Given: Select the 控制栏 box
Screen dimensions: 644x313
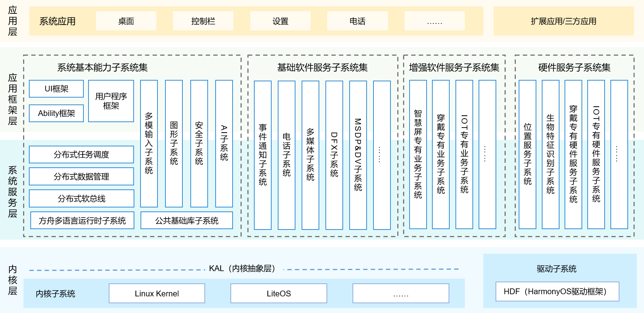Looking at the screenshot, I should coord(203,21).
